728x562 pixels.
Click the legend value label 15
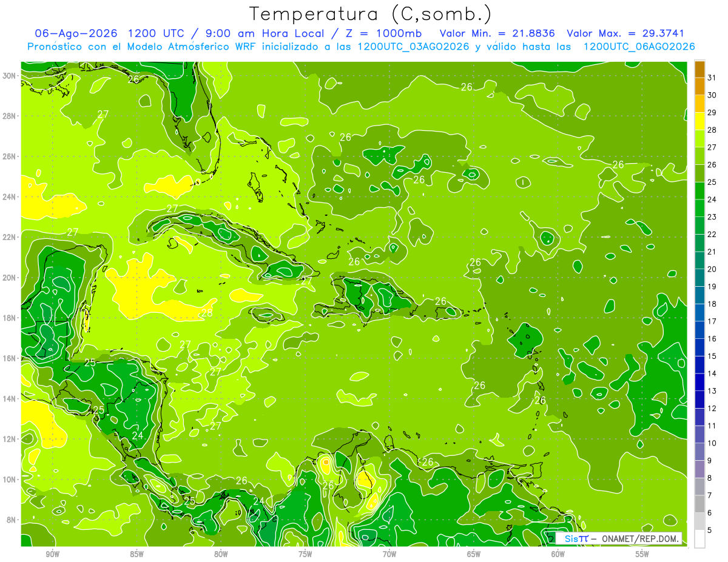pos(712,356)
